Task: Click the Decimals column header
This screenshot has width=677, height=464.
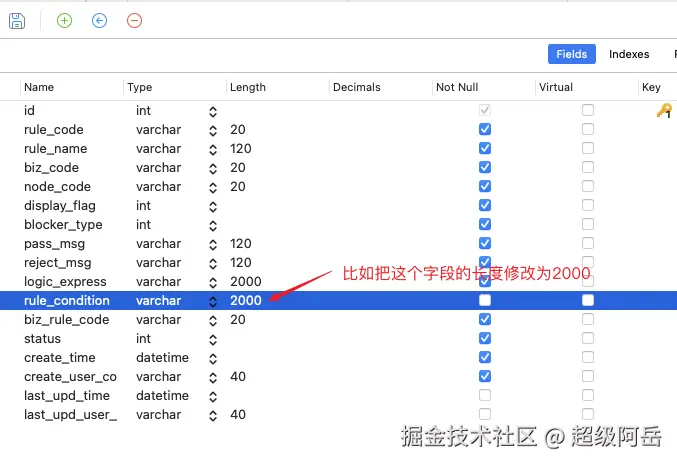Action: (357, 87)
